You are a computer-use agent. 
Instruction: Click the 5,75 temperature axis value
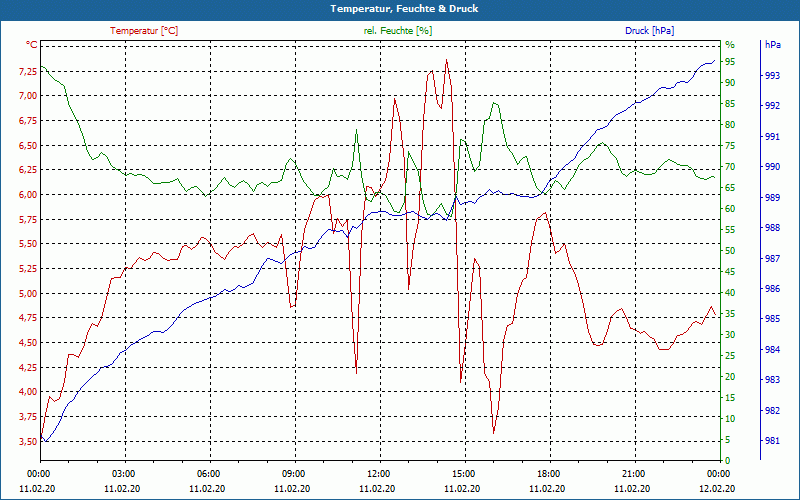point(28,219)
